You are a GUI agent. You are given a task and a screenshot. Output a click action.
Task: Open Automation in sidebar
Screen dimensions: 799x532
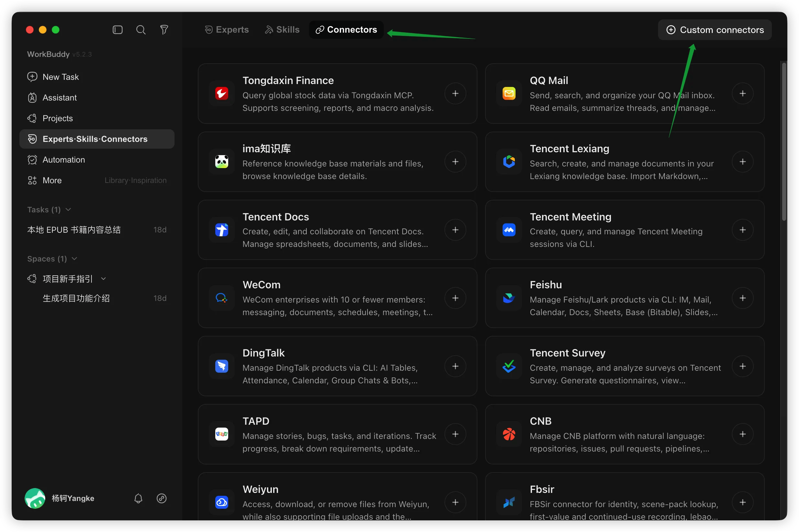[x=97, y=160]
